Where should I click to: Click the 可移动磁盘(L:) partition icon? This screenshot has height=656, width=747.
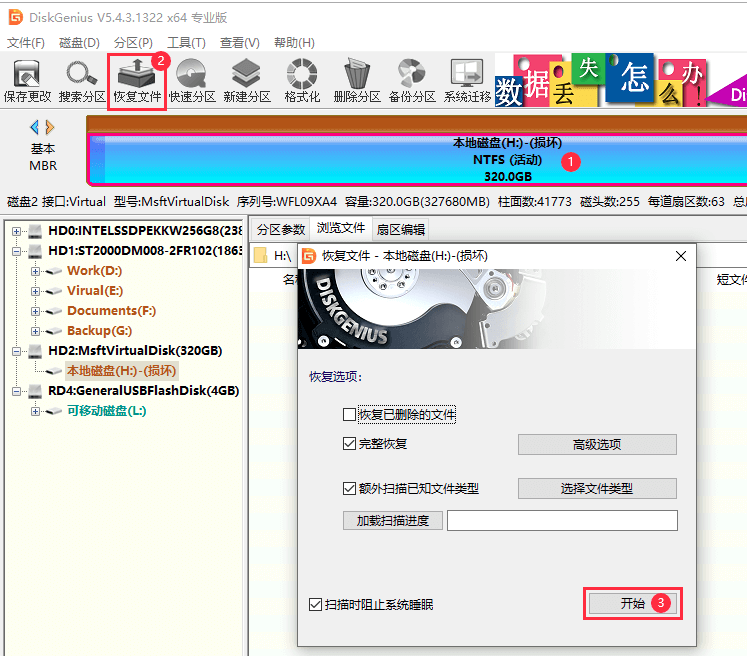tap(55, 411)
